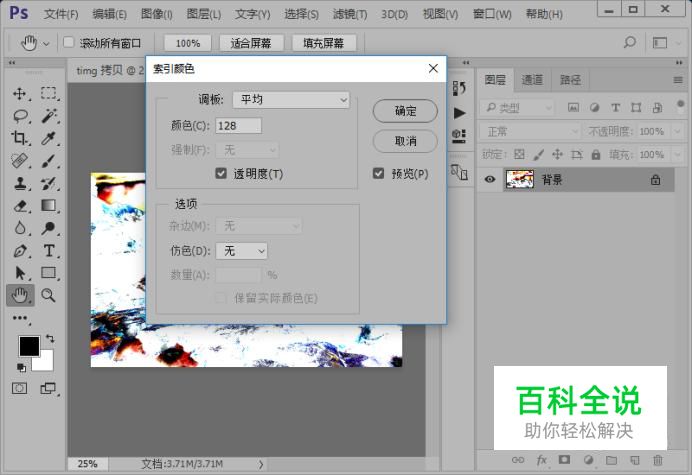Open the 不透明度 opacity dropdown arrow
Screen dimensions: 692x475
(x=677, y=131)
